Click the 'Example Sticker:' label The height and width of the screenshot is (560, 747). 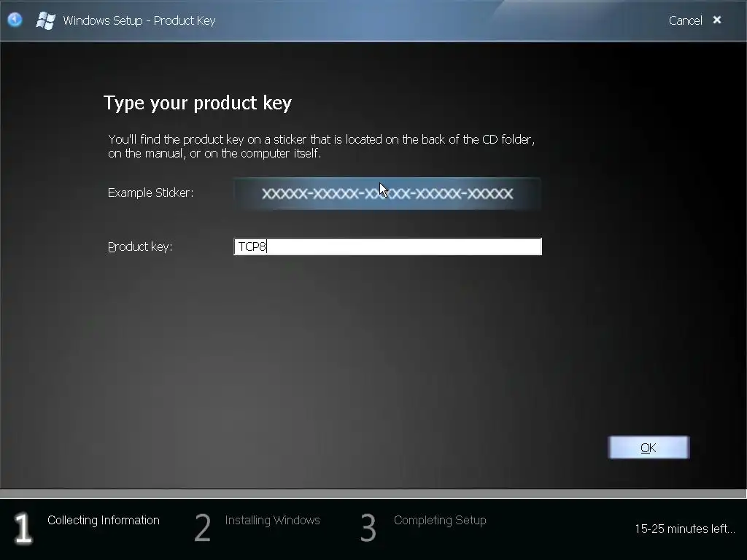[x=150, y=192]
